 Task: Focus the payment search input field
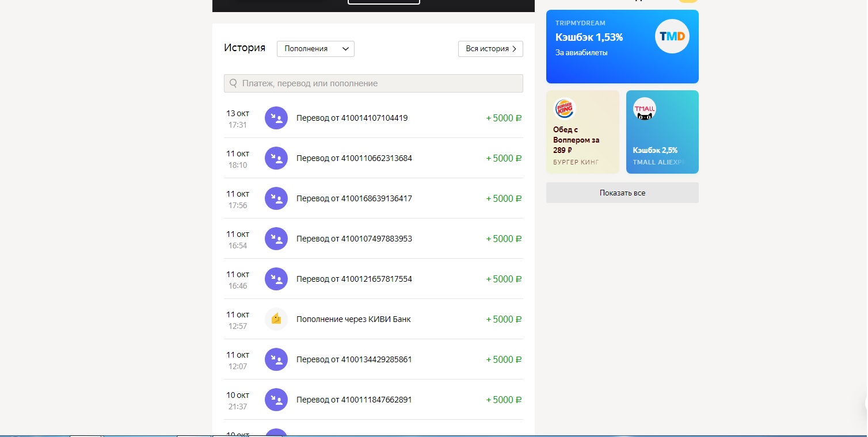coord(374,83)
